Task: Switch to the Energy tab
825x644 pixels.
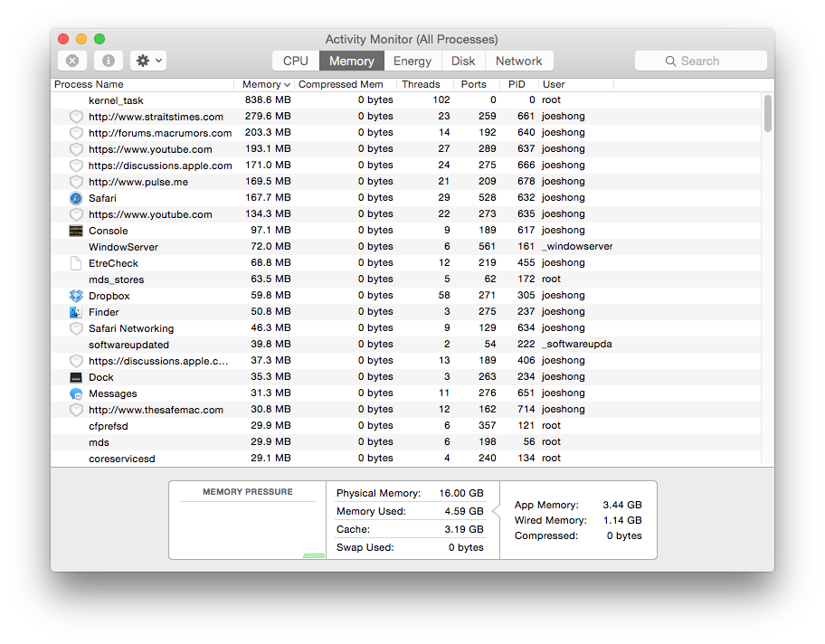Action: point(412,61)
